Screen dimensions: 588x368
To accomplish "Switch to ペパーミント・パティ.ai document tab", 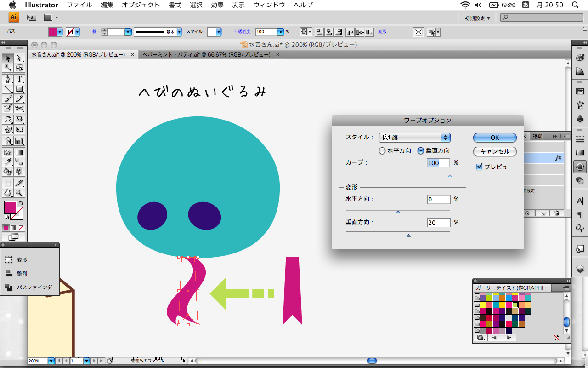I will coord(206,54).
